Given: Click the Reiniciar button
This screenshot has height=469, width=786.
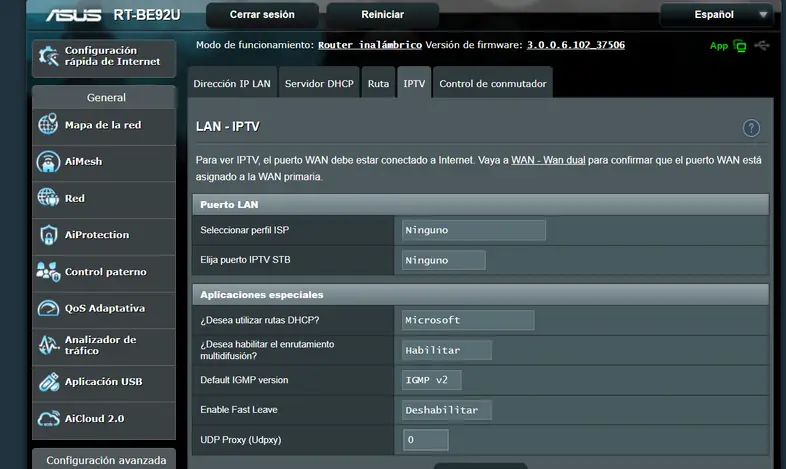Looking at the screenshot, I should point(382,15).
